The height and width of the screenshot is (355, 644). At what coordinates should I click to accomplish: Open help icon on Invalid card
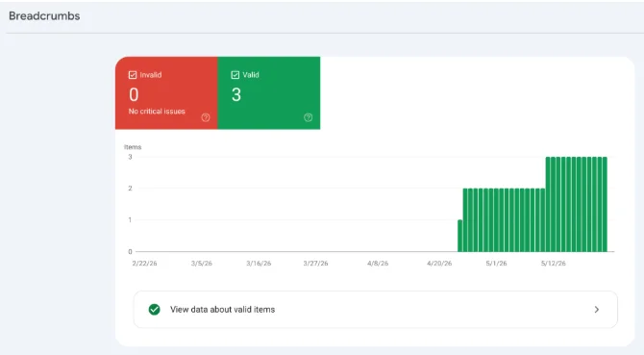(x=206, y=117)
